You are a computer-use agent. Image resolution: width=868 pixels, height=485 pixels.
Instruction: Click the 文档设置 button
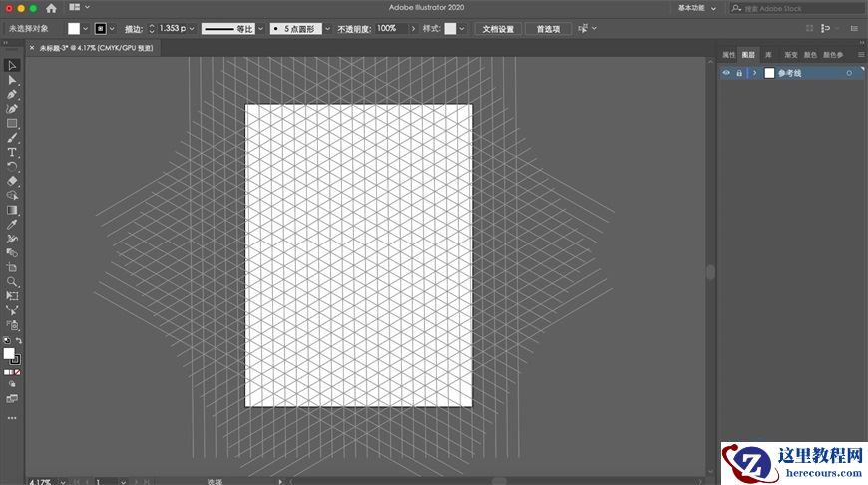tap(498, 29)
